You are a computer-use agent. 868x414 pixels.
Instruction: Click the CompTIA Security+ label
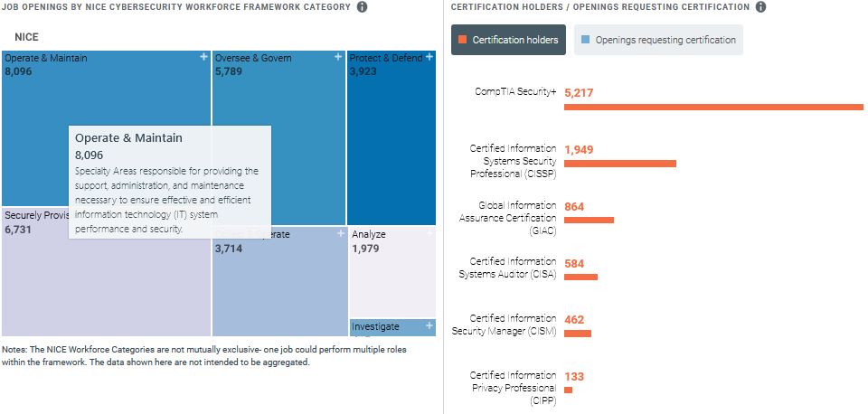(x=515, y=92)
